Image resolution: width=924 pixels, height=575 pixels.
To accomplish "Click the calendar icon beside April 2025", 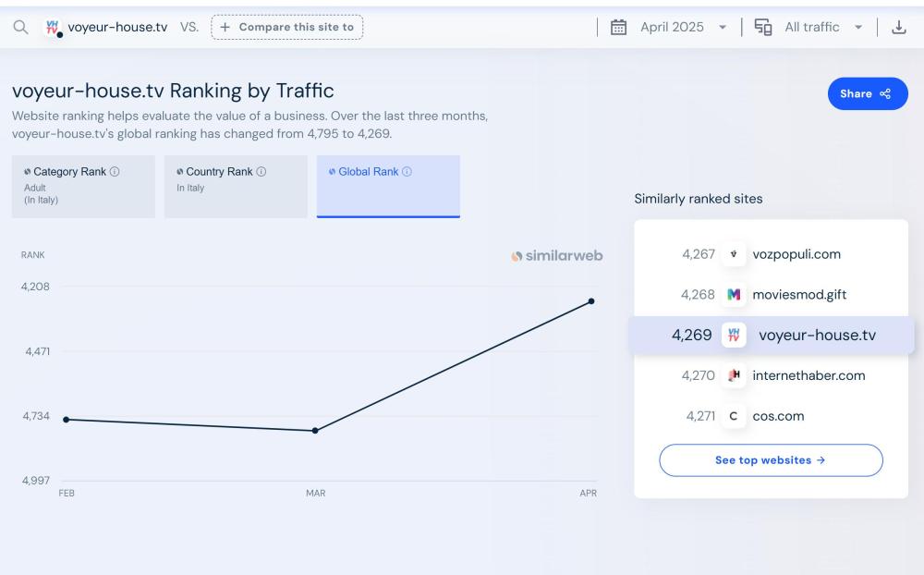I will point(619,27).
